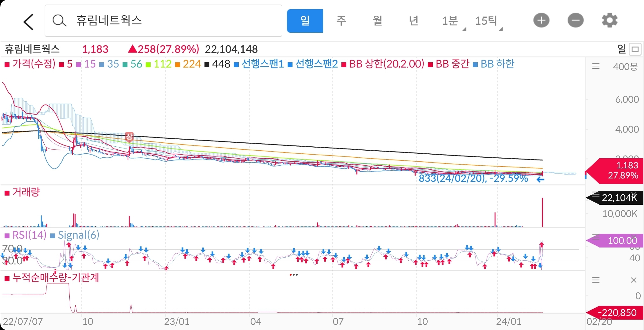Tap the BB 하한 legend entry

[x=494, y=64]
